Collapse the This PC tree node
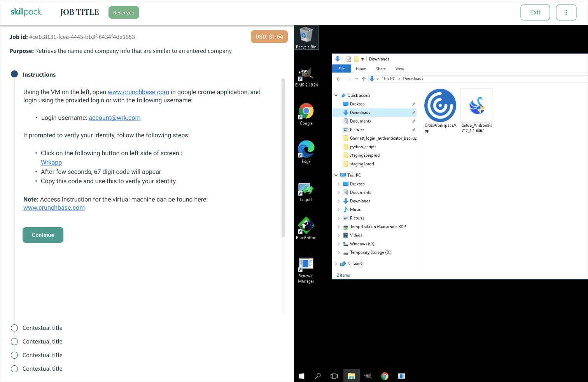 [x=336, y=175]
